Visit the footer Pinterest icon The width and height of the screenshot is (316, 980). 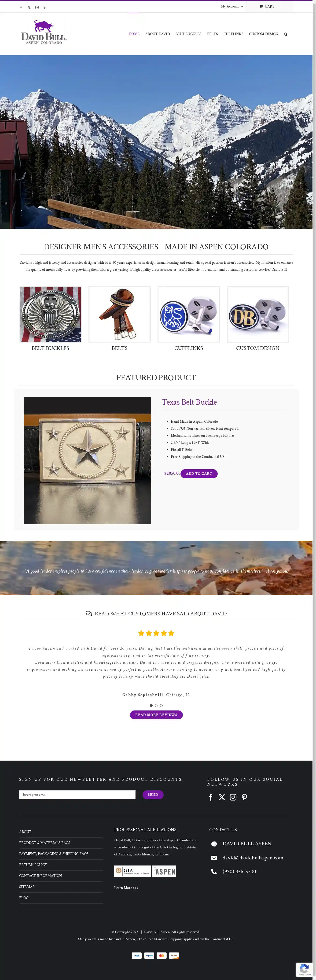245,797
